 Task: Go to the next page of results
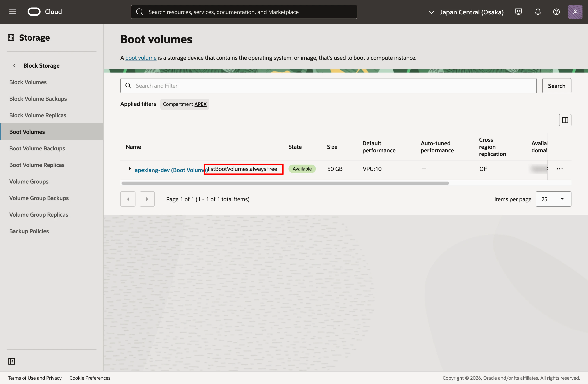click(x=147, y=199)
